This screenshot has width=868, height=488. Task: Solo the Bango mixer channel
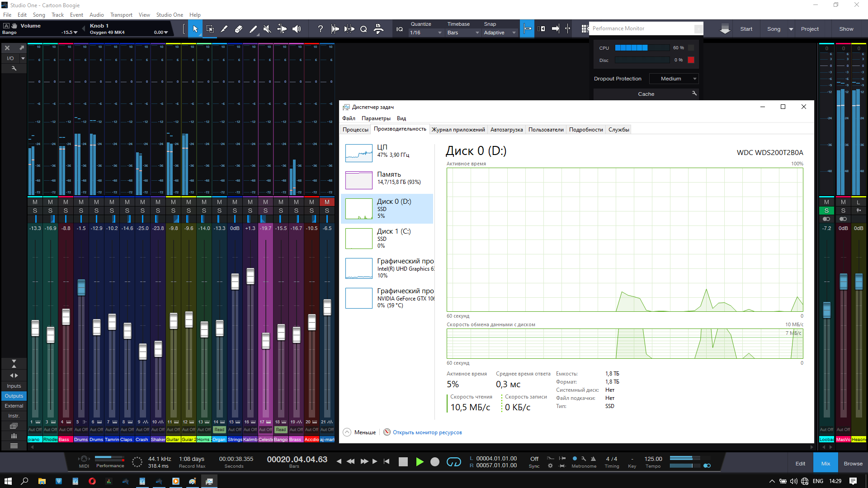tap(281, 211)
